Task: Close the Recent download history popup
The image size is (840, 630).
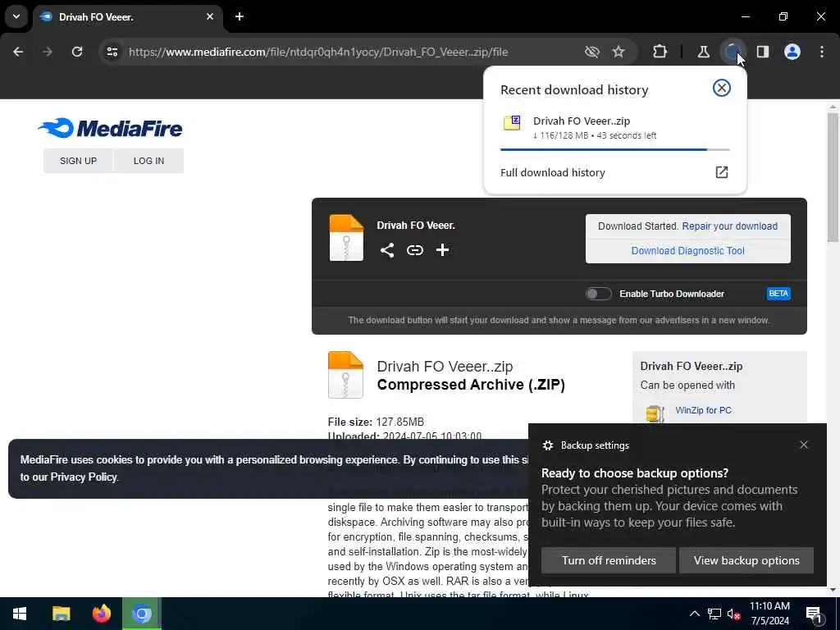Action: point(722,88)
